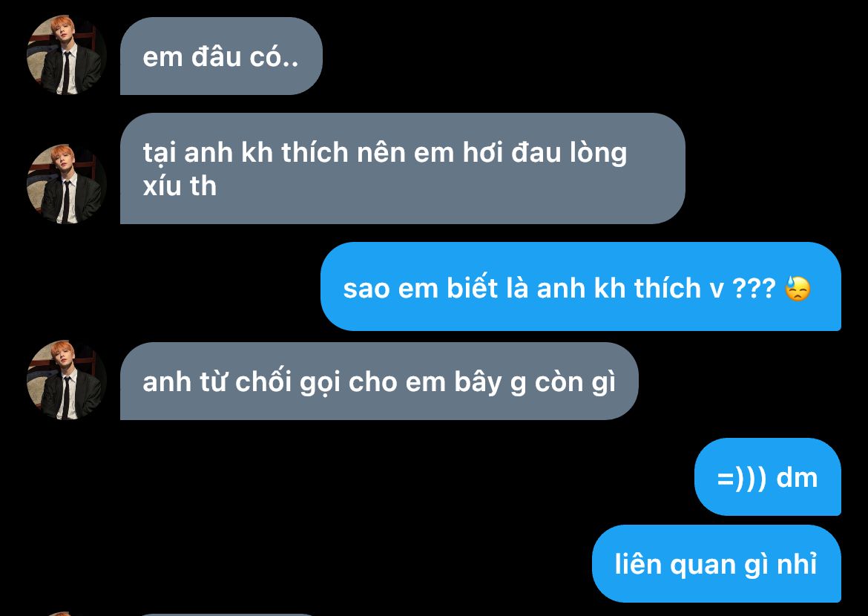
Task: Select the "anh từ chối gọi cho em" message
Action: click(x=379, y=381)
